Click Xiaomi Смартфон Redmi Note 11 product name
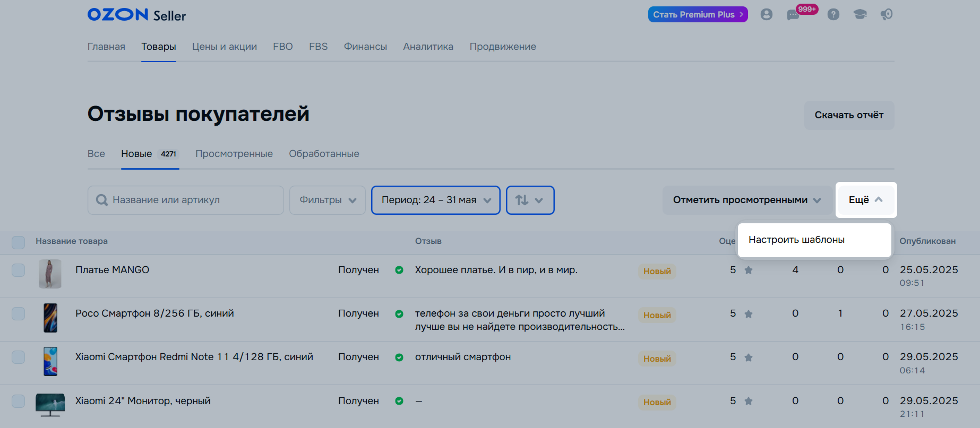Viewport: 980px width, 428px height. (194, 357)
